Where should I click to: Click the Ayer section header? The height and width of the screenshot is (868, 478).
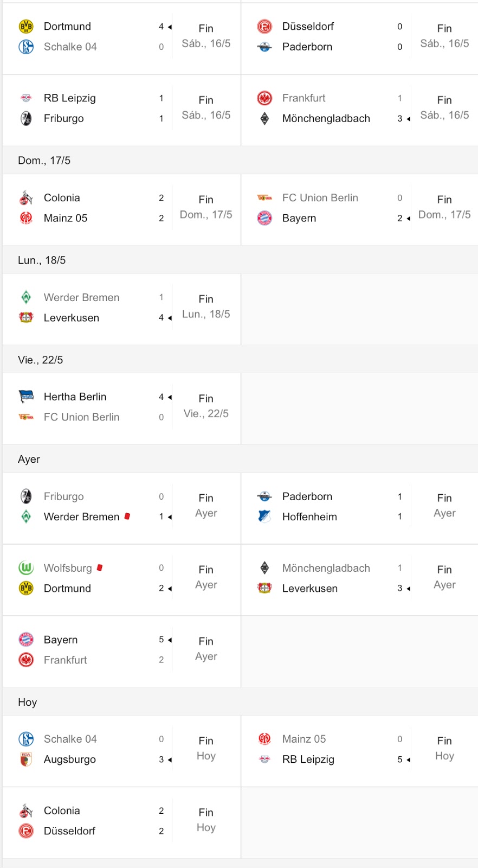(x=29, y=459)
